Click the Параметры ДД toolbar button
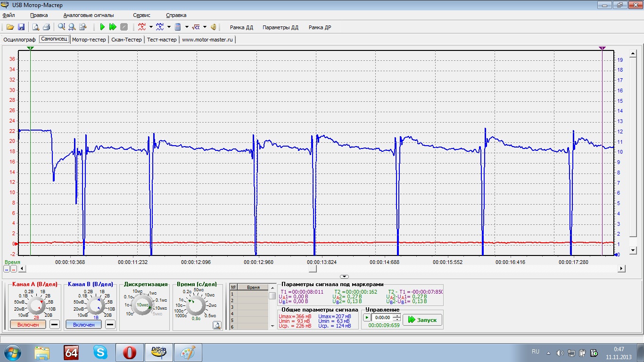Screen dimensions: 644x362 [281, 27]
